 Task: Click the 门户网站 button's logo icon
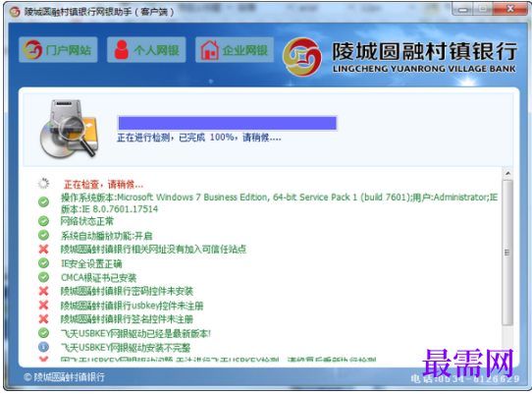(x=32, y=49)
